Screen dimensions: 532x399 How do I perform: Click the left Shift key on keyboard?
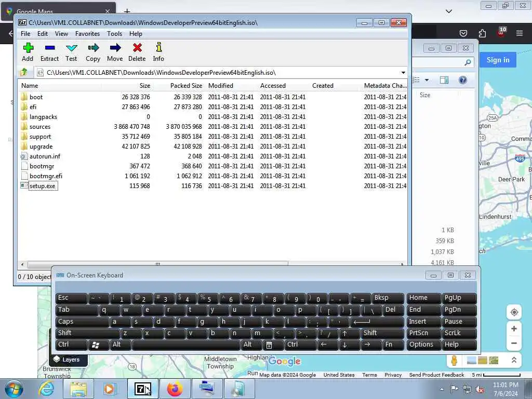(87, 333)
